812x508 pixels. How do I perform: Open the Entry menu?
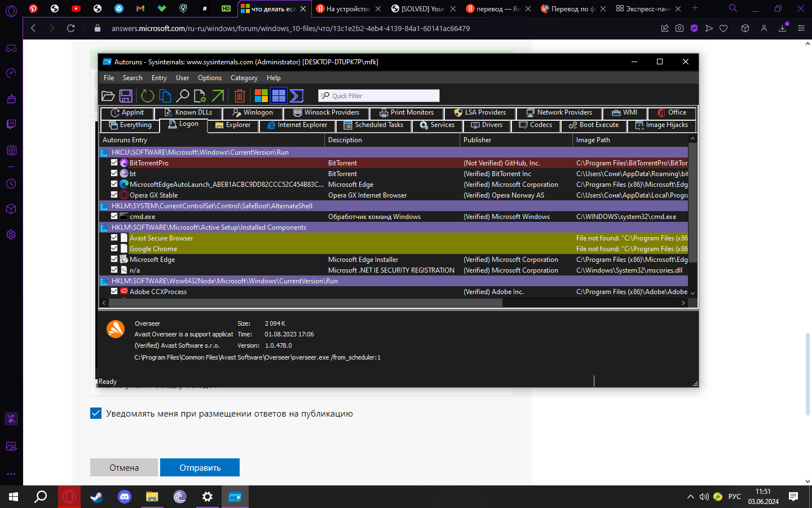[159, 78]
